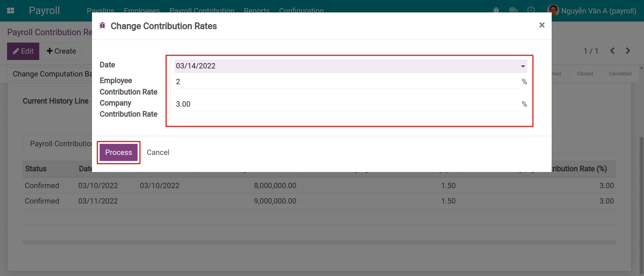Click the user avatar picture

(x=553, y=11)
